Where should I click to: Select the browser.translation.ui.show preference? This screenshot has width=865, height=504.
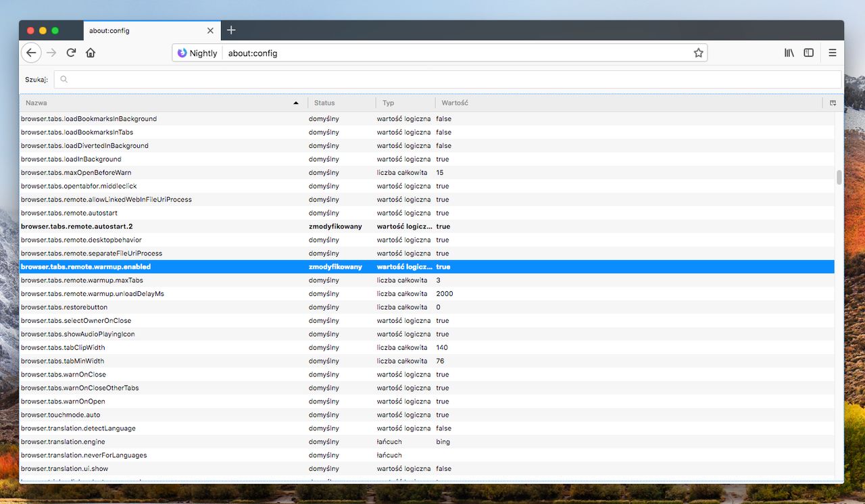pyautogui.click(x=427, y=469)
